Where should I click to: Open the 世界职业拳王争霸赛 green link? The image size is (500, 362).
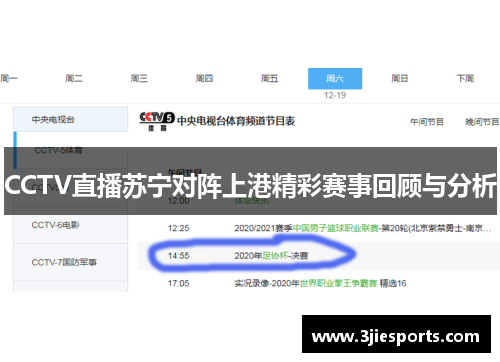pyautogui.click(x=338, y=283)
